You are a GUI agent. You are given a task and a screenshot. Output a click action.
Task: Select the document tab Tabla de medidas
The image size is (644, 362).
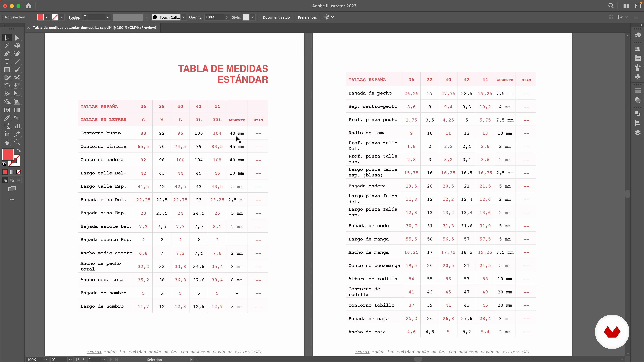pyautogui.click(x=94, y=27)
